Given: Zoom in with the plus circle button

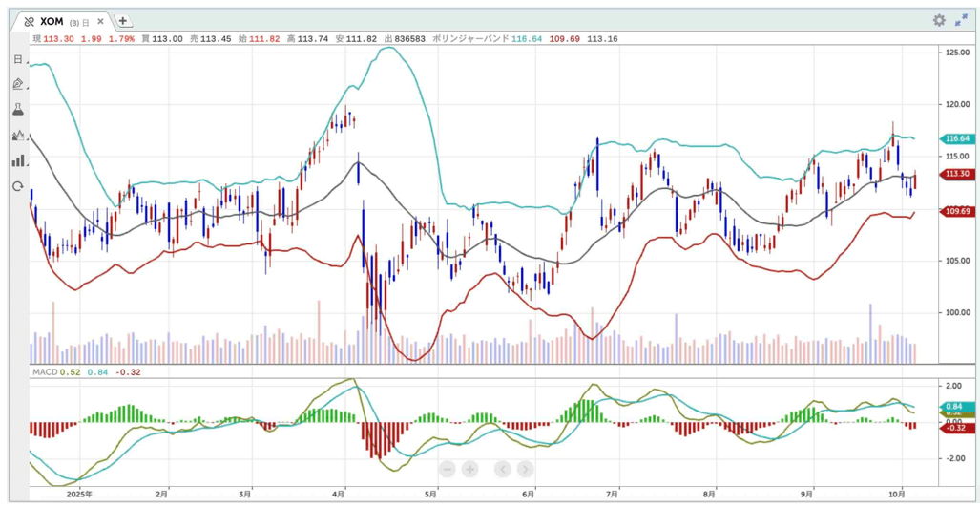Looking at the screenshot, I should coord(470,469).
